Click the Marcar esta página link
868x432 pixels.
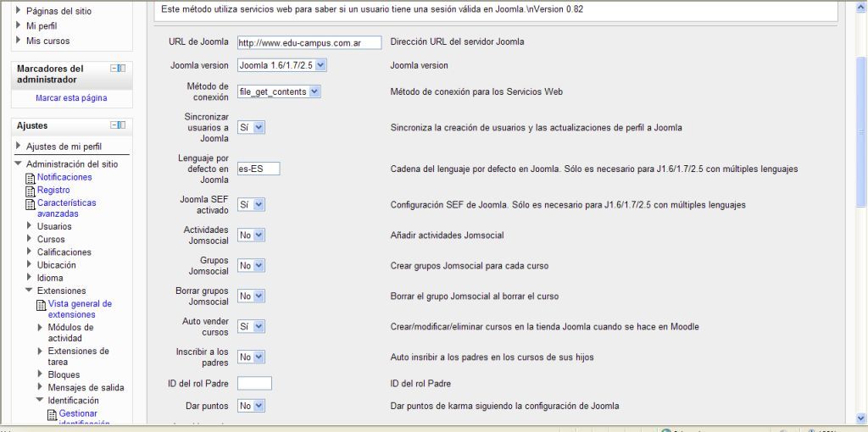click(71, 98)
